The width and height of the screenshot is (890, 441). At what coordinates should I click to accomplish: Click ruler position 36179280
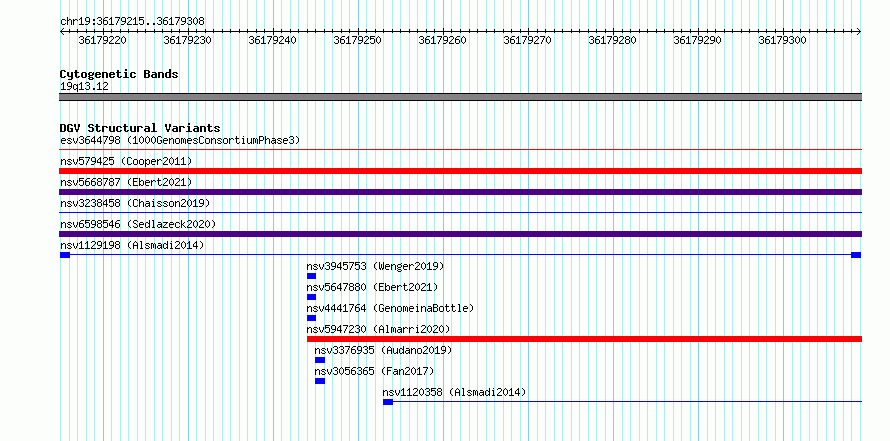(612, 40)
